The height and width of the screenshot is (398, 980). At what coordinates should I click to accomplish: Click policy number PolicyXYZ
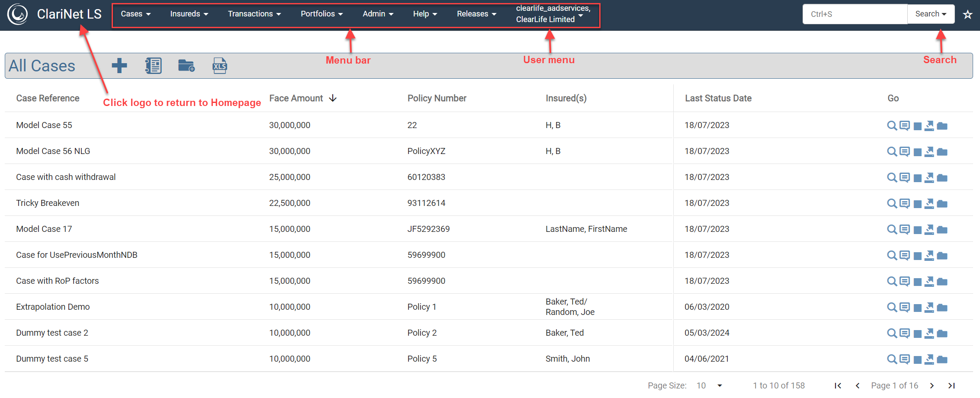click(426, 151)
